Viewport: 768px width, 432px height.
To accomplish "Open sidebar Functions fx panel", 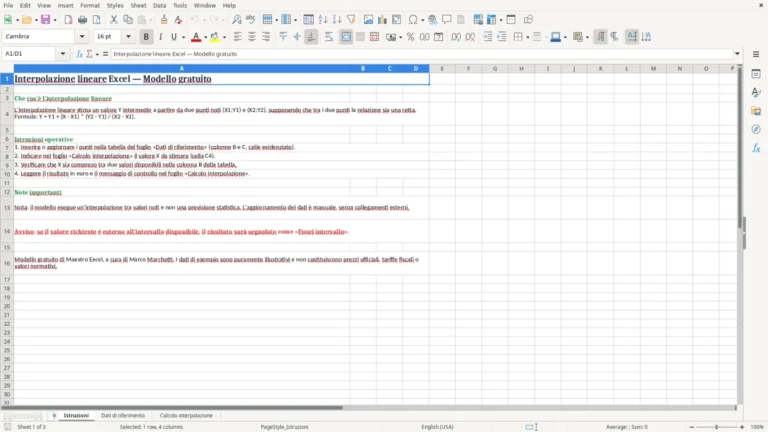I will [x=756, y=148].
